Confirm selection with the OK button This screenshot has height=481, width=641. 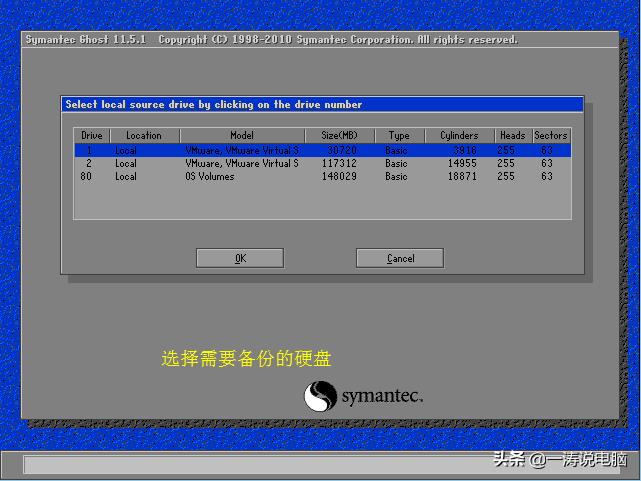point(240,258)
